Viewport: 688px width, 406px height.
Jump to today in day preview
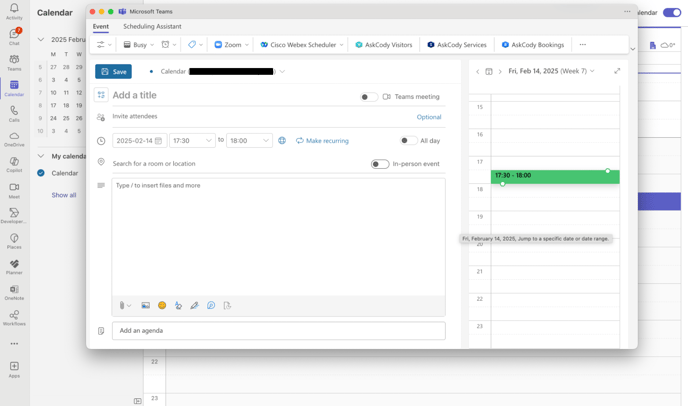point(489,72)
